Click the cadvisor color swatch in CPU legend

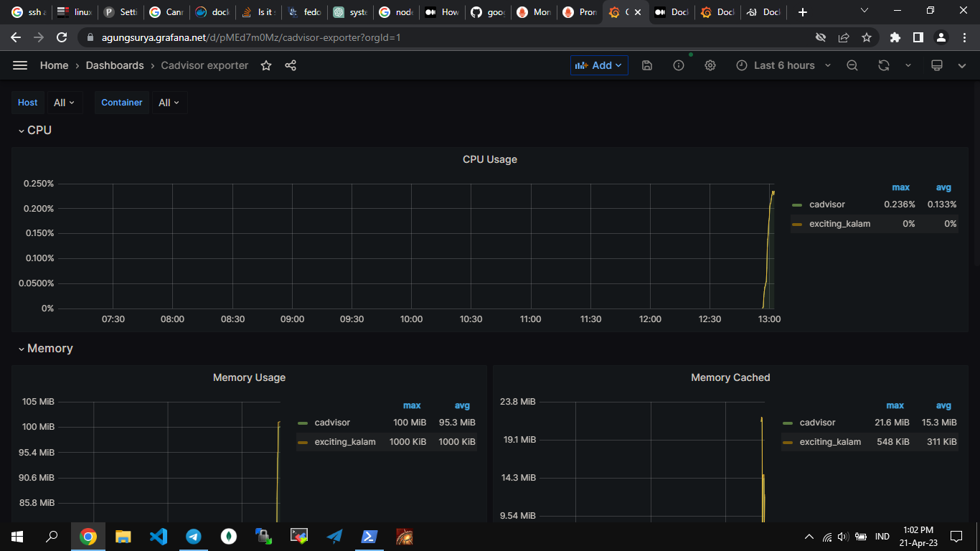(796, 205)
